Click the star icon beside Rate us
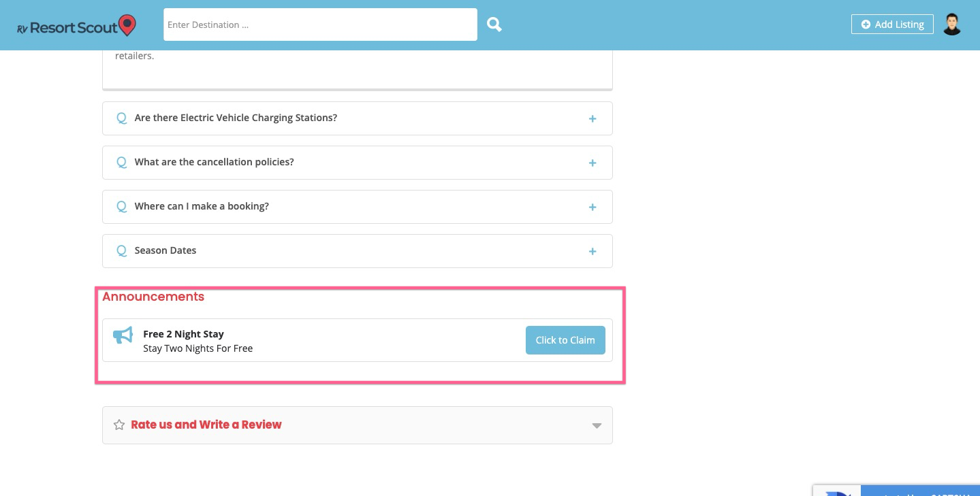Image resolution: width=980 pixels, height=496 pixels. click(119, 425)
